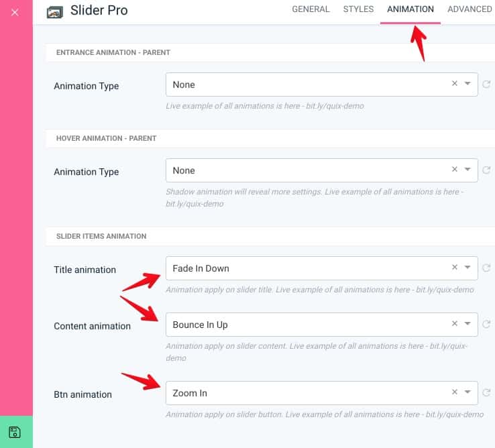The height and width of the screenshot is (448, 495).
Task: Close the Slider Pro settings panel
Action: [15, 12]
